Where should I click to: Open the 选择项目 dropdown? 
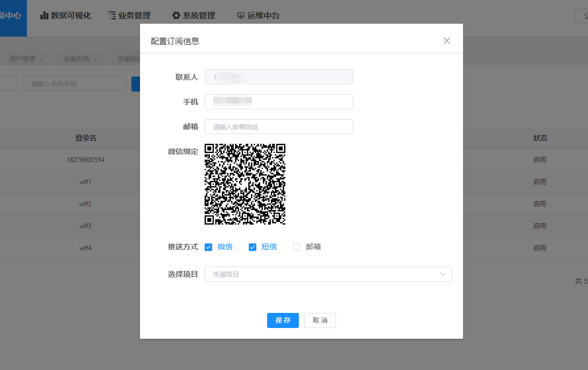(x=328, y=274)
